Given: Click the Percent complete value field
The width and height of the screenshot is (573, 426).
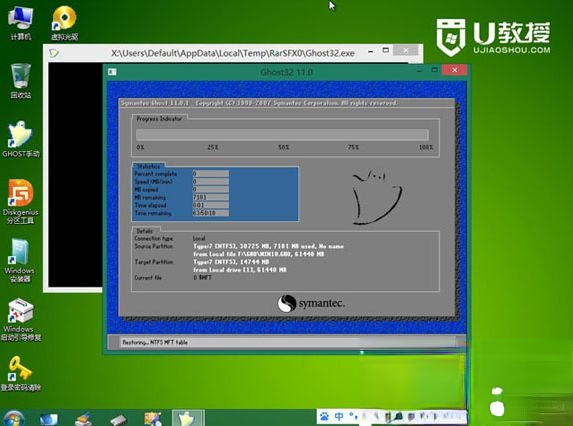Looking at the screenshot, I should pos(210,174).
